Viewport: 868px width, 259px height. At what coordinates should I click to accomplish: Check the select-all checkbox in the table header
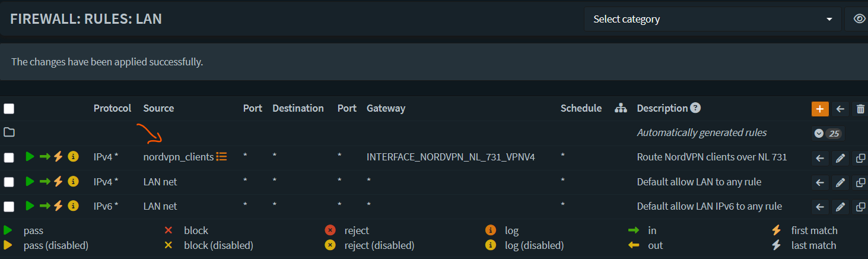point(9,109)
